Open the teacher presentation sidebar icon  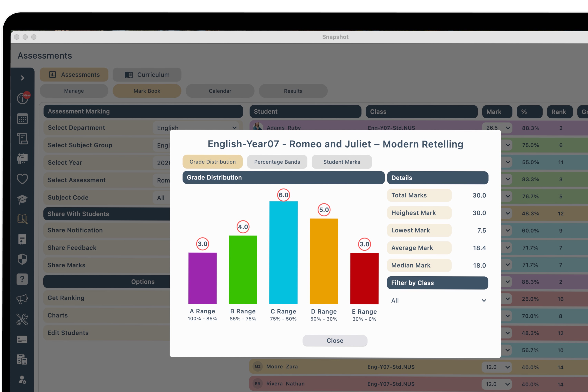22,159
